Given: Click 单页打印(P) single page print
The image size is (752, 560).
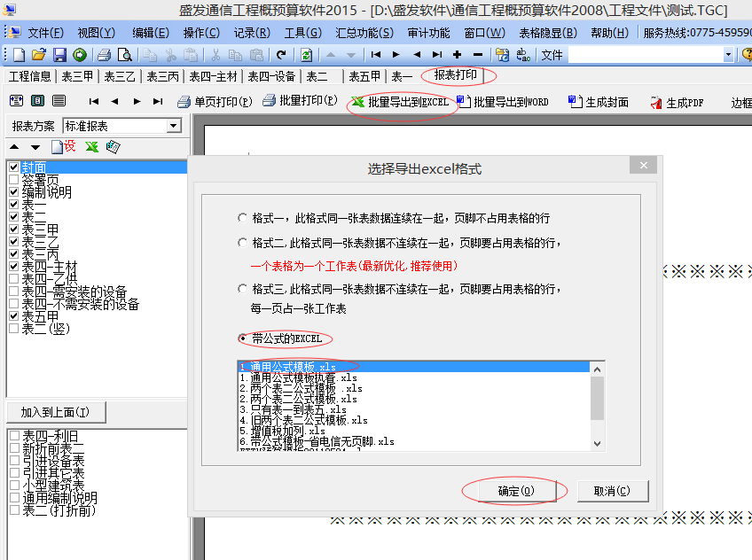Looking at the screenshot, I should tap(215, 102).
